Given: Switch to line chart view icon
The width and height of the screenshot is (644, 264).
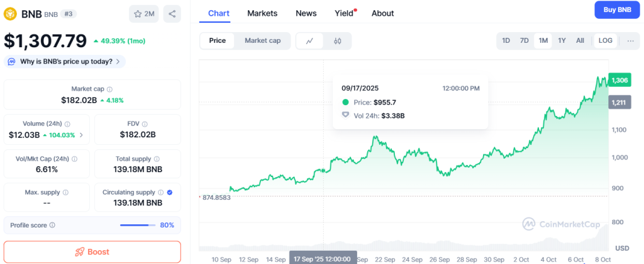Looking at the screenshot, I should click(x=310, y=41).
